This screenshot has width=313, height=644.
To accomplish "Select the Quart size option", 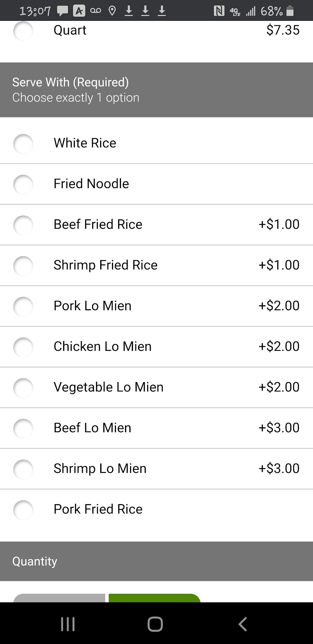I will coord(23,31).
